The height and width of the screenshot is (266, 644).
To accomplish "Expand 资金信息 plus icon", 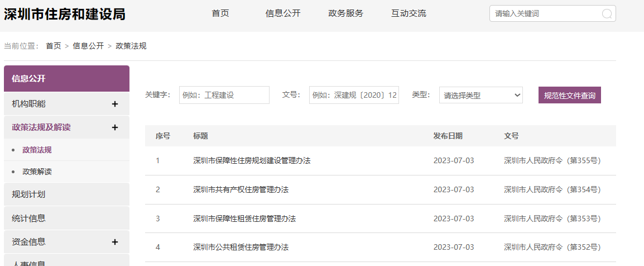I will click(x=115, y=242).
